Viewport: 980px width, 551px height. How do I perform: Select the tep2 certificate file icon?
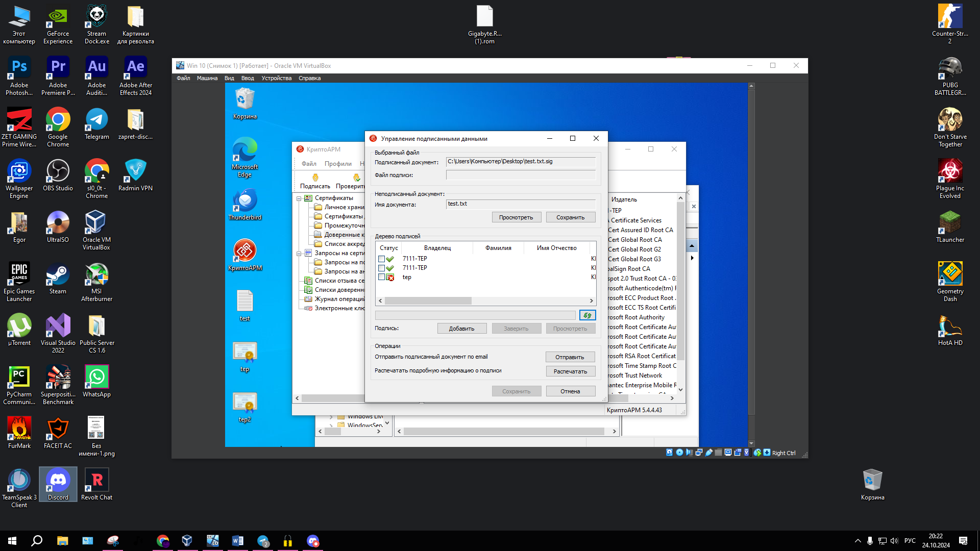point(244,407)
